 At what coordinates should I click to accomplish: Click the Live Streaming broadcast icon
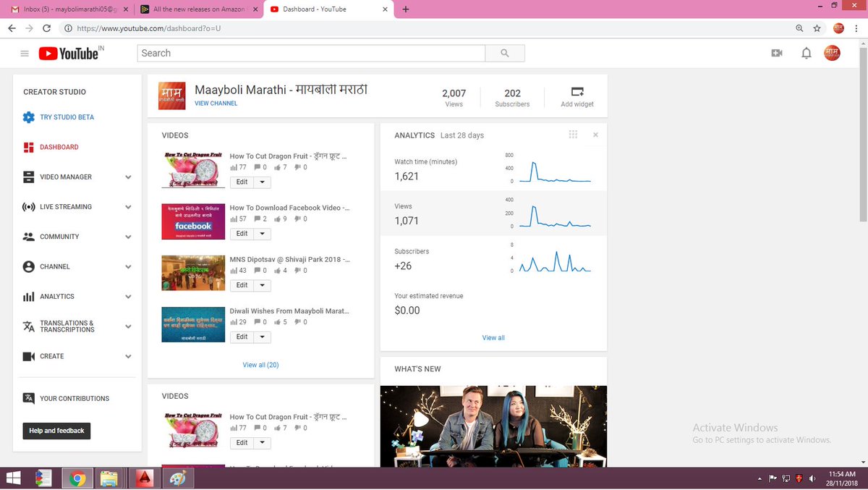click(x=28, y=207)
